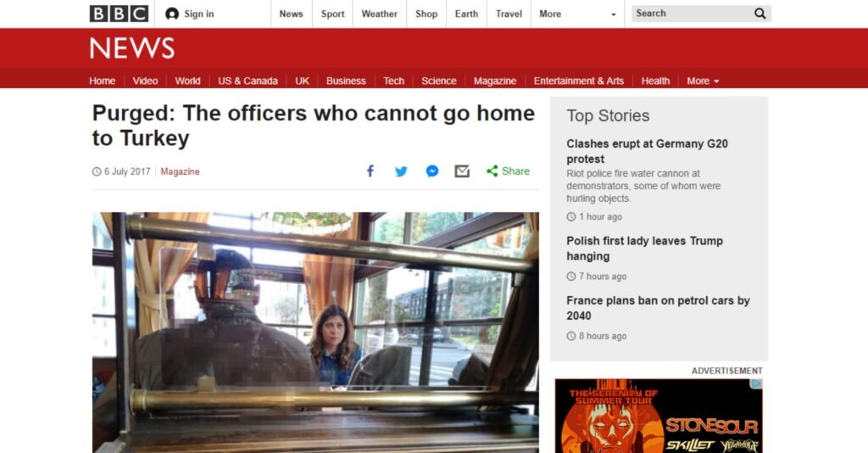Open the green Share icon
The width and height of the screenshot is (868, 453).
point(492,171)
